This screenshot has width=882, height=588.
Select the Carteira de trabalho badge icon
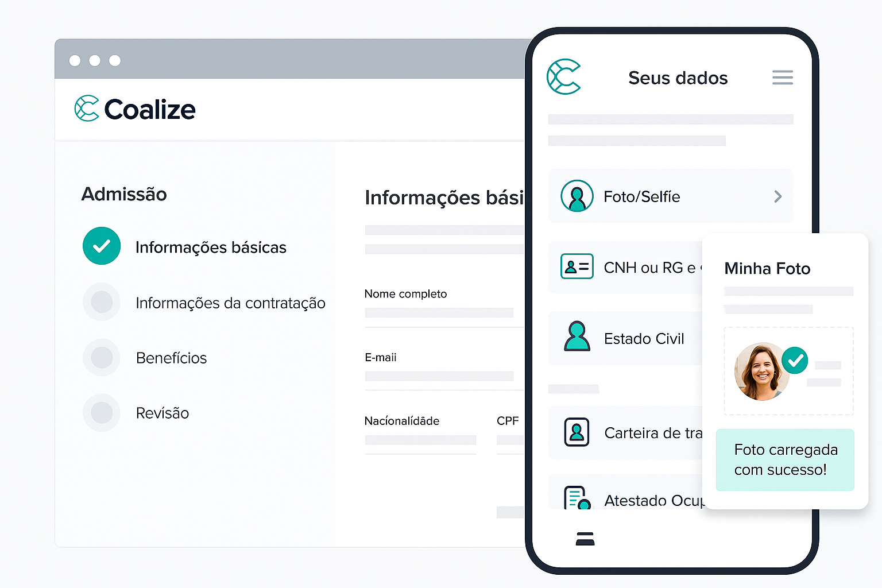(577, 432)
